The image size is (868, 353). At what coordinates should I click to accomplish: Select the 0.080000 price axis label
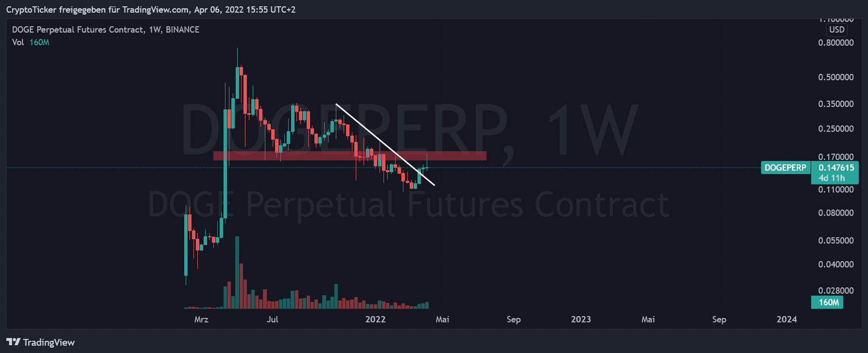[x=836, y=213]
